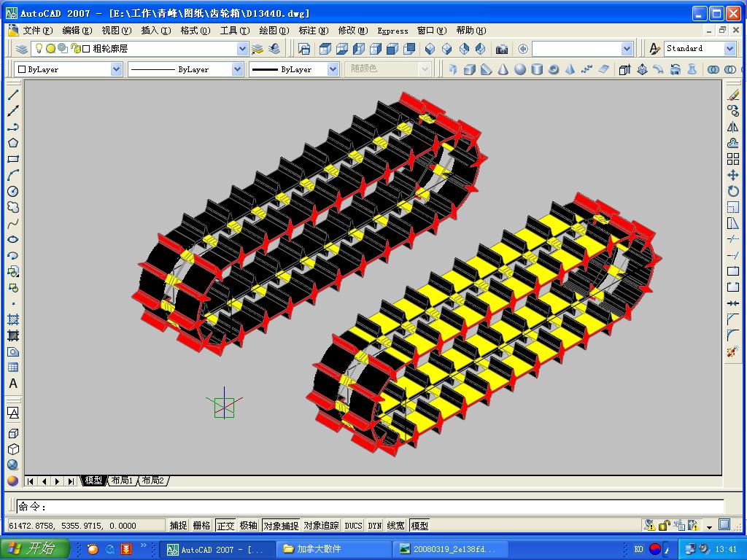
Task: Click the Named Views icon
Action: (x=304, y=49)
